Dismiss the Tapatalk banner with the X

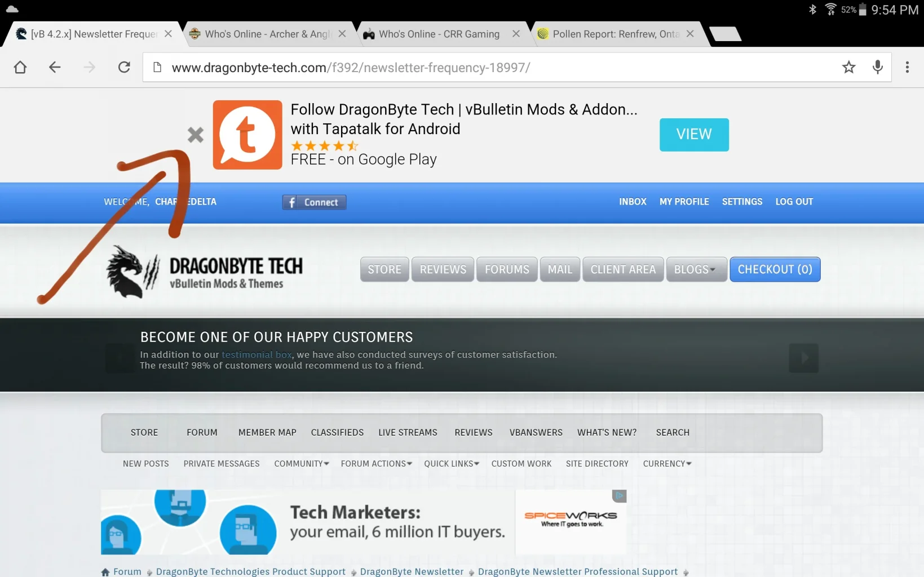(196, 135)
